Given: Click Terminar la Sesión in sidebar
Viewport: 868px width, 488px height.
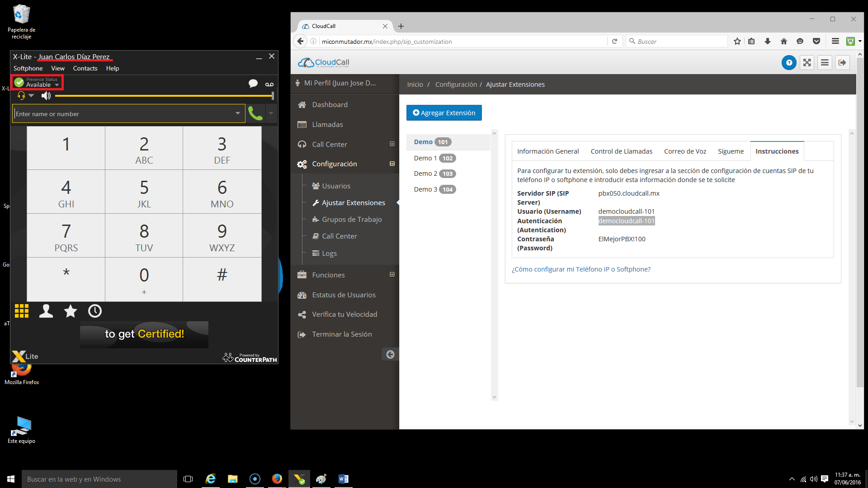Looking at the screenshot, I should 344,334.
